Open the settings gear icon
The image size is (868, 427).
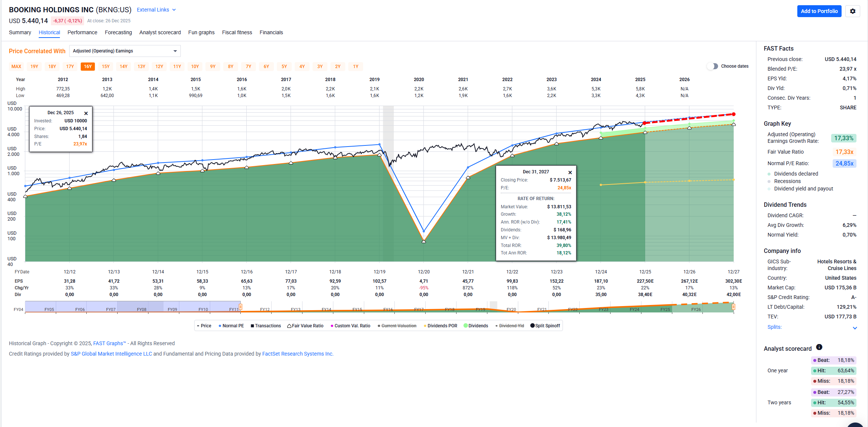click(852, 11)
